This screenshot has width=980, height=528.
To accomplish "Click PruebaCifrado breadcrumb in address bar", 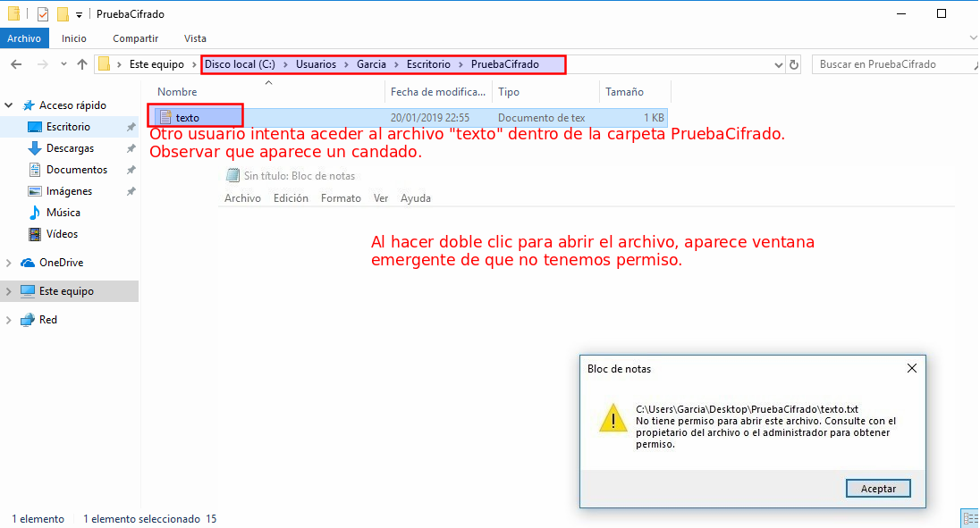I will (x=505, y=64).
